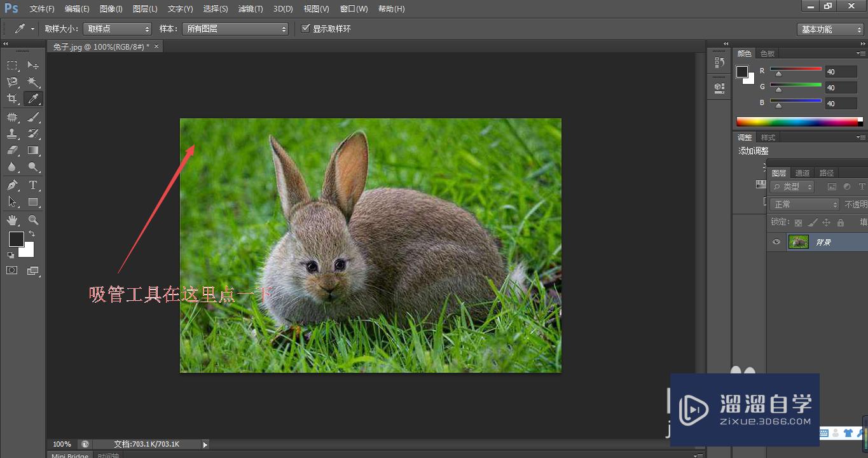Select the Clone Stamp tool
868x458 pixels.
click(12, 134)
